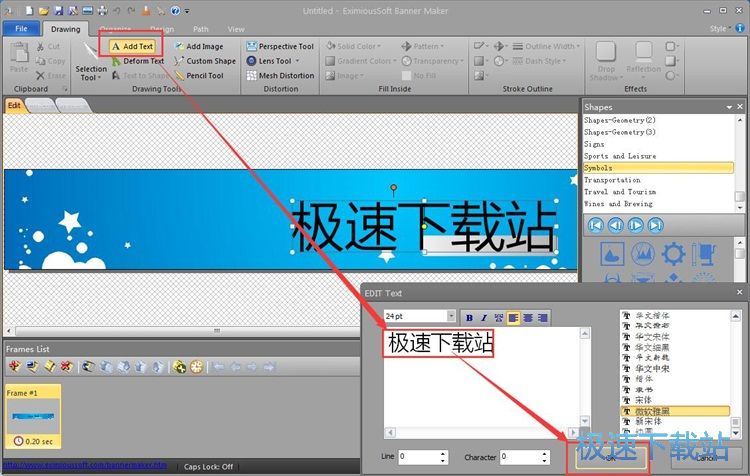Switch to the View ribbon tab
This screenshot has height=476, width=750.
point(236,29)
